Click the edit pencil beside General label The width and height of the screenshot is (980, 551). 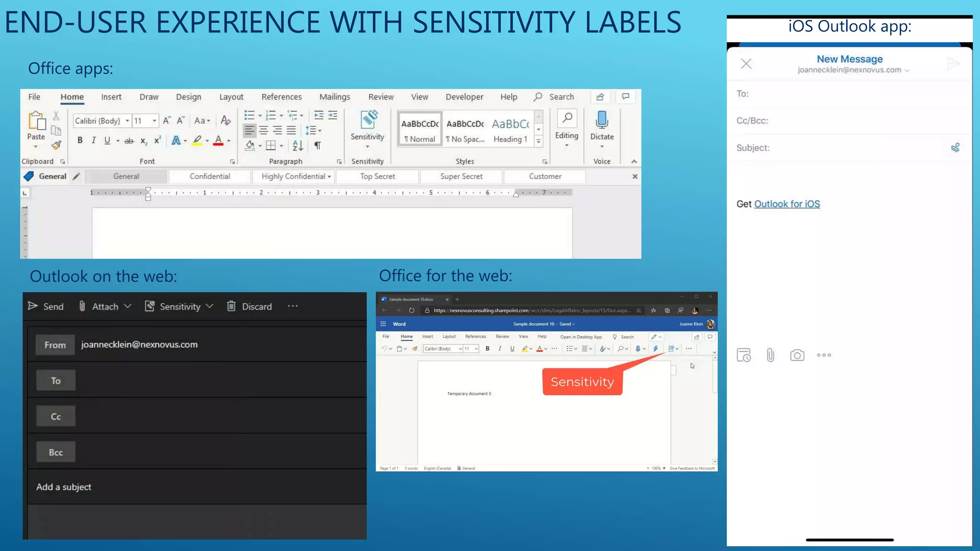76,176
